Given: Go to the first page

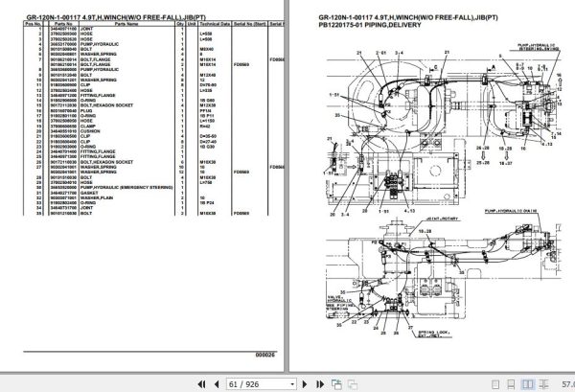Looking at the screenshot, I should coord(201,384).
